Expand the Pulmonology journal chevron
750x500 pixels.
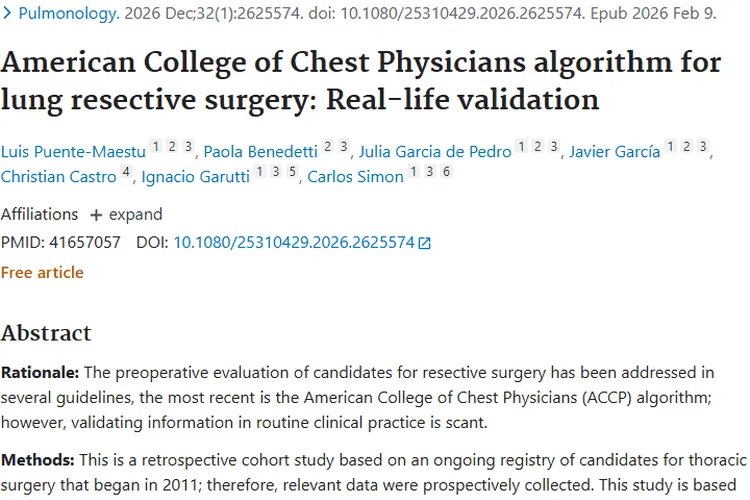pyautogui.click(x=9, y=15)
